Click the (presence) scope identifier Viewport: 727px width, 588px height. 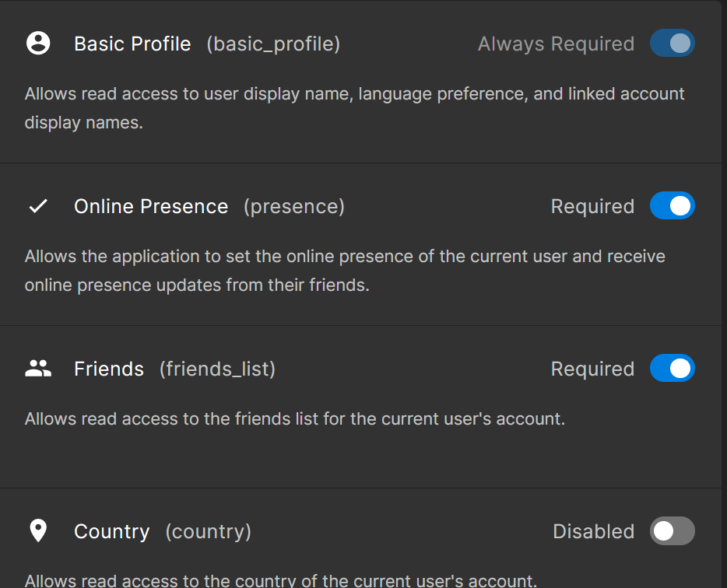coord(294,206)
